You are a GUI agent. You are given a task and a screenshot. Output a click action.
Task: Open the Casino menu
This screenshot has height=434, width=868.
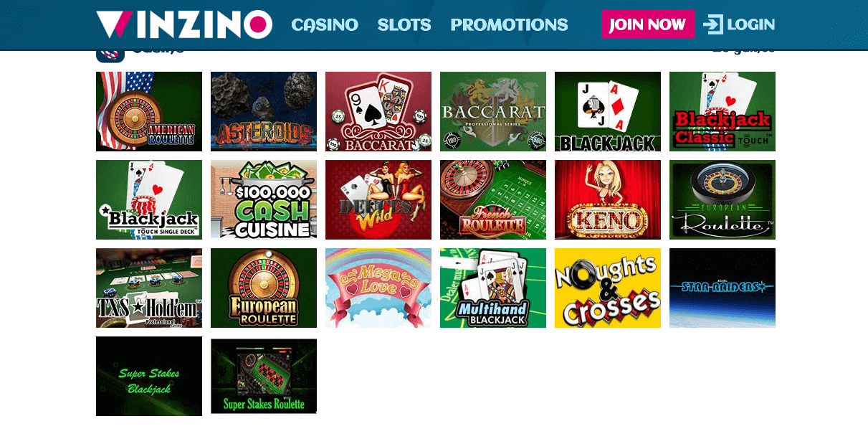325,25
